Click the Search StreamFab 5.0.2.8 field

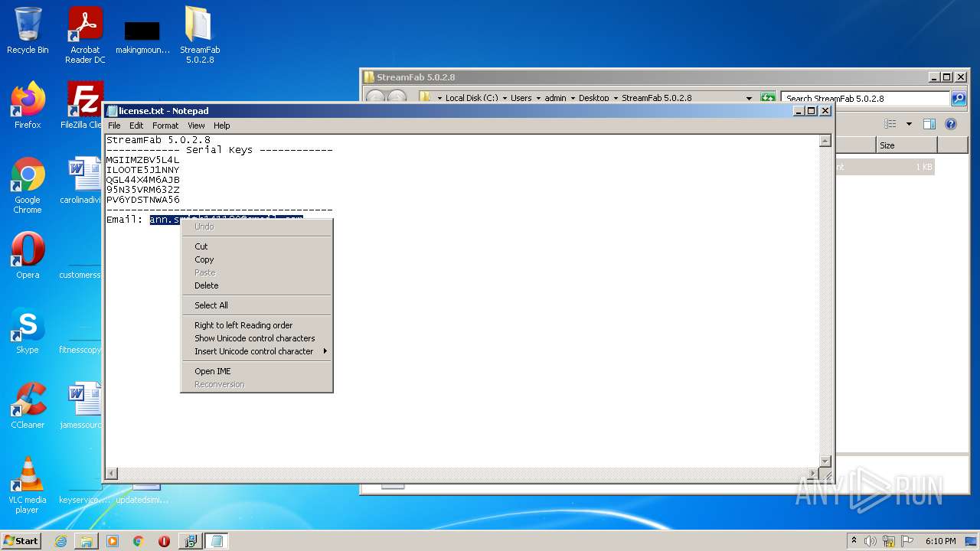pyautogui.click(x=865, y=98)
